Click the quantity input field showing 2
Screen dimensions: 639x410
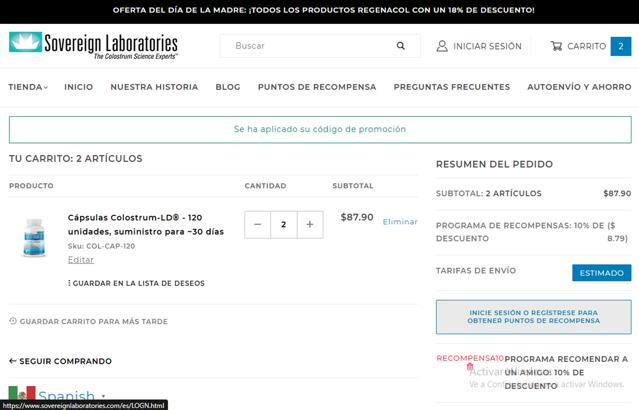pyautogui.click(x=284, y=225)
